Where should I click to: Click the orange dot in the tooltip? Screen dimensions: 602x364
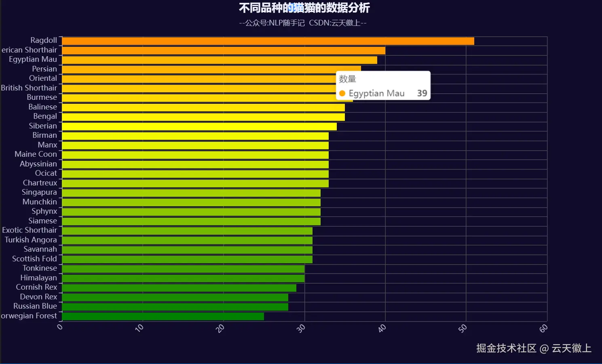[x=342, y=93]
